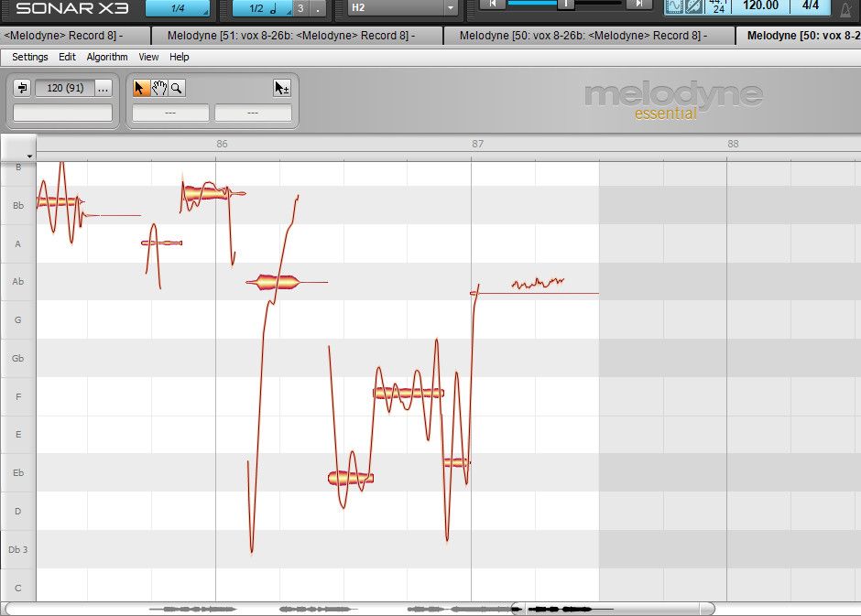Click the 120.00 tempo display
This screenshot has width=861, height=616.
point(760,6)
